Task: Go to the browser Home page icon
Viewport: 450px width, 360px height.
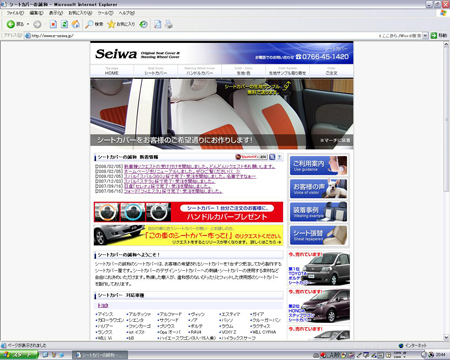Action: pos(76,24)
